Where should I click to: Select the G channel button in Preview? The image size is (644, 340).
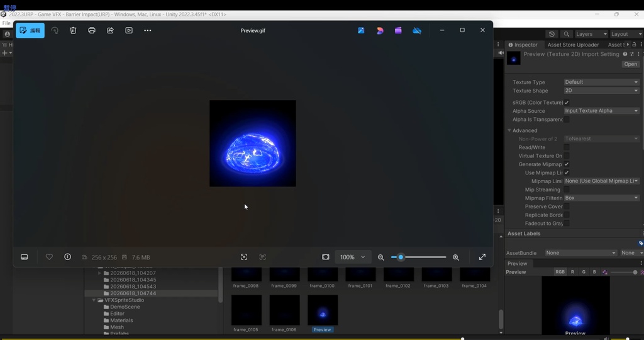[584, 272]
